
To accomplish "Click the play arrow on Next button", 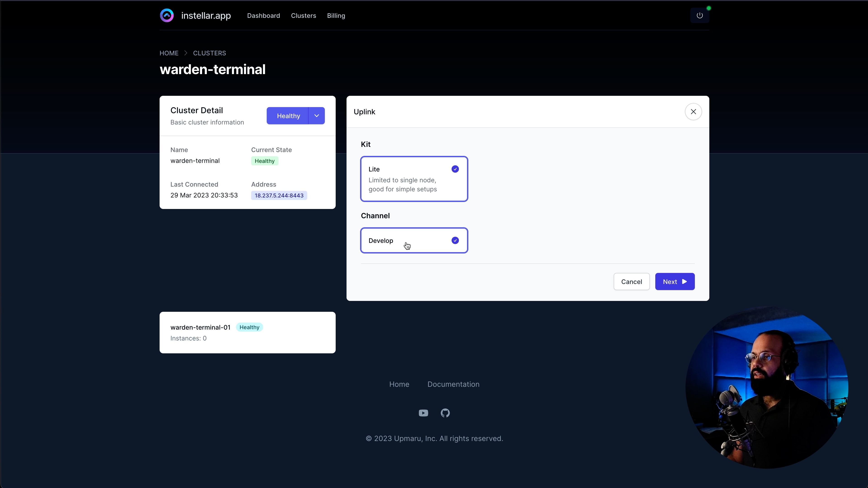I will click(x=684, y=282).
